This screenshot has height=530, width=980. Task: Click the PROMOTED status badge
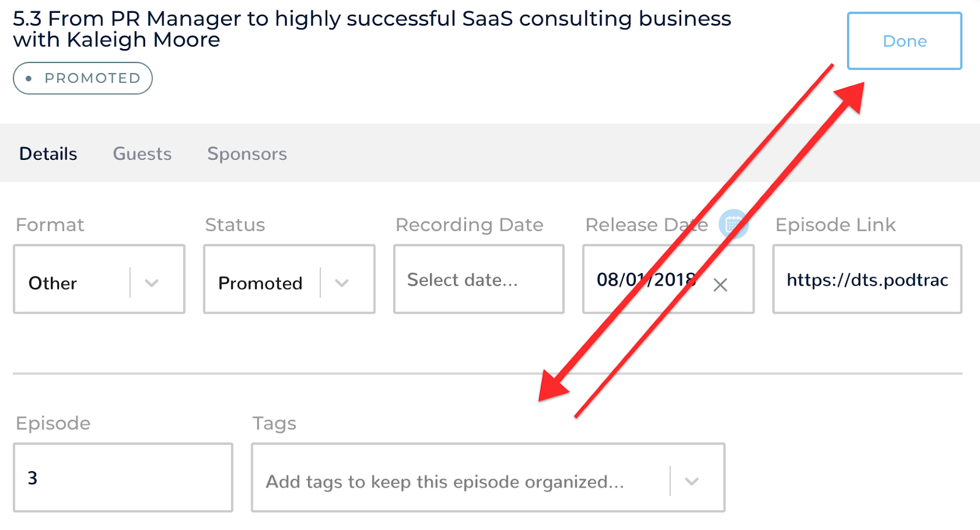click(83, 78)
